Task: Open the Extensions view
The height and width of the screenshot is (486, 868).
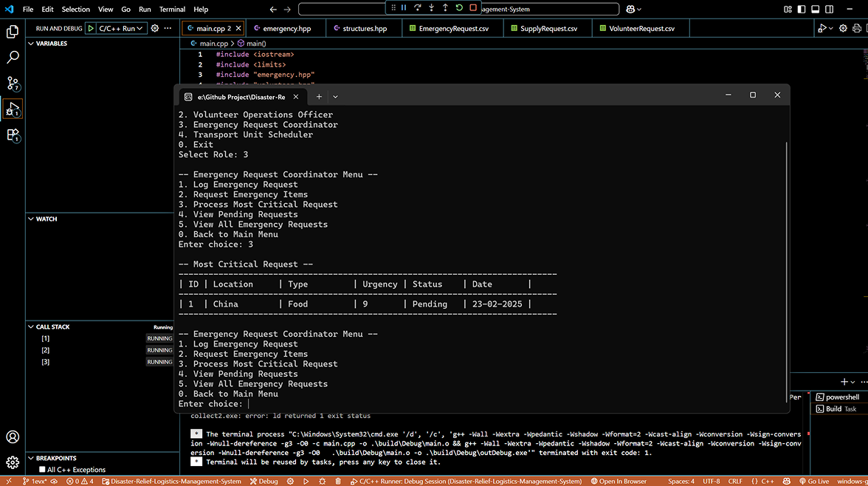Action: (13, 135)
